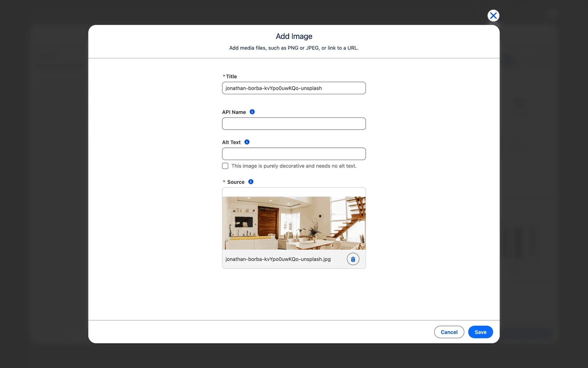The image size is (588, 368).
Task: Check the purely decorative image checkbox
Action: click(x=225, y=166)
